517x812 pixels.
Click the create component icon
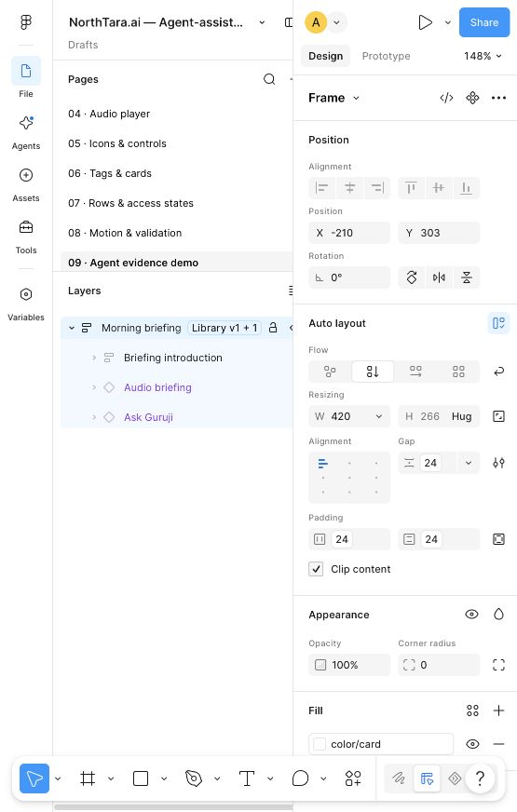point(472,98)
